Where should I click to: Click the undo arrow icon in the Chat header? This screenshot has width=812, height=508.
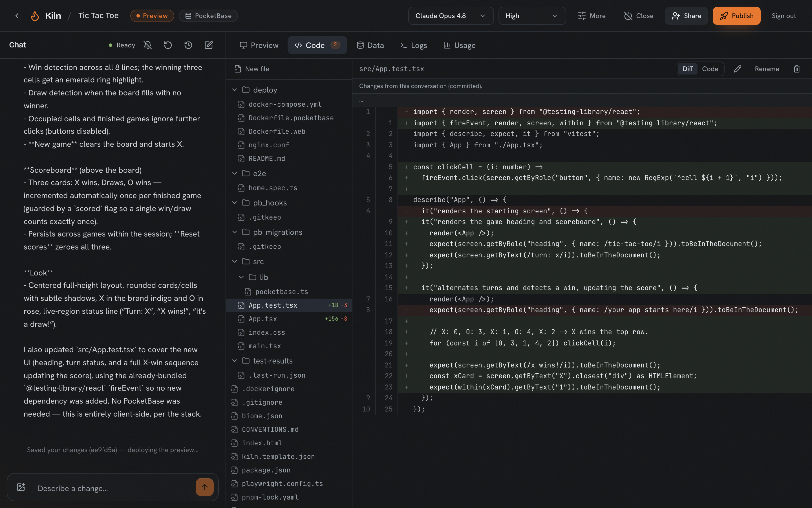click(x=168, y=45)
